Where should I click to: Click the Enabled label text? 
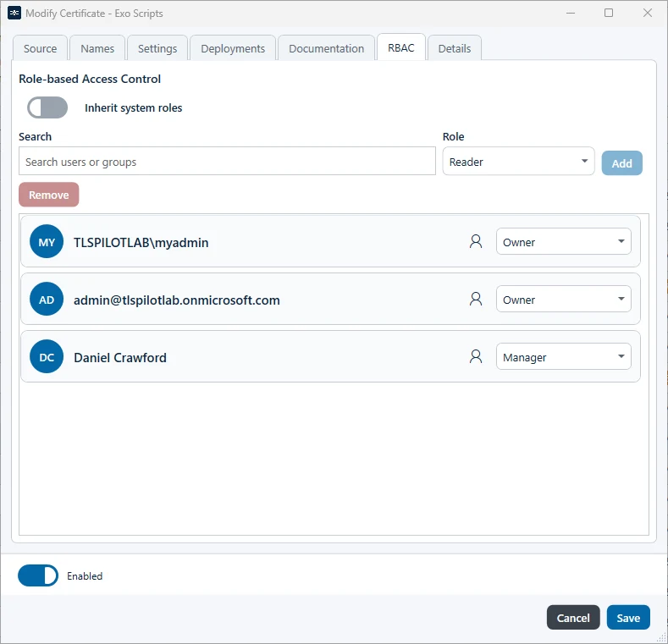(x=85, y=575)
